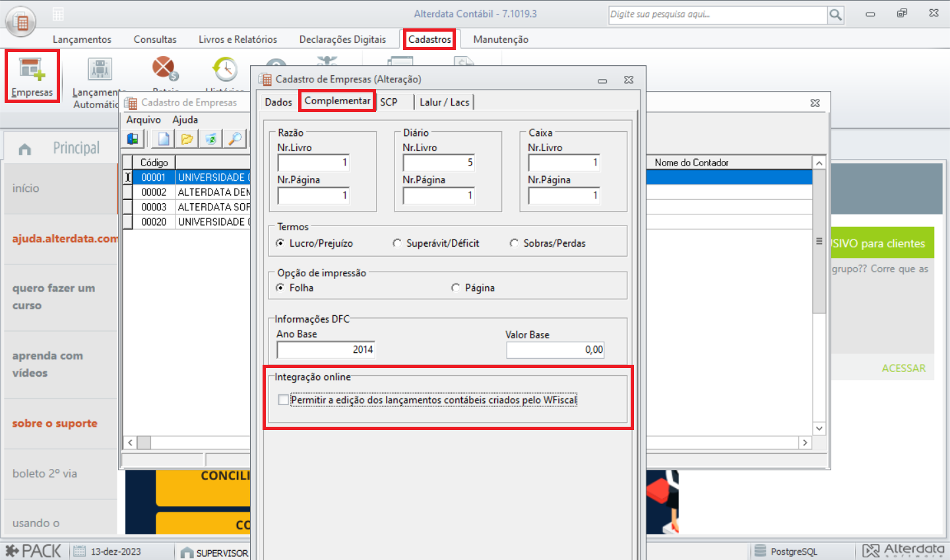
Task: Open the ajuda.alterdata.com link
Action: point(65,238)
